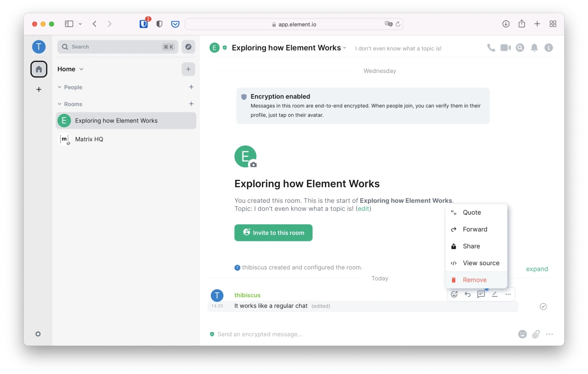
Task: Attach a file using the paperclip
Action: [x=536, y=335]
